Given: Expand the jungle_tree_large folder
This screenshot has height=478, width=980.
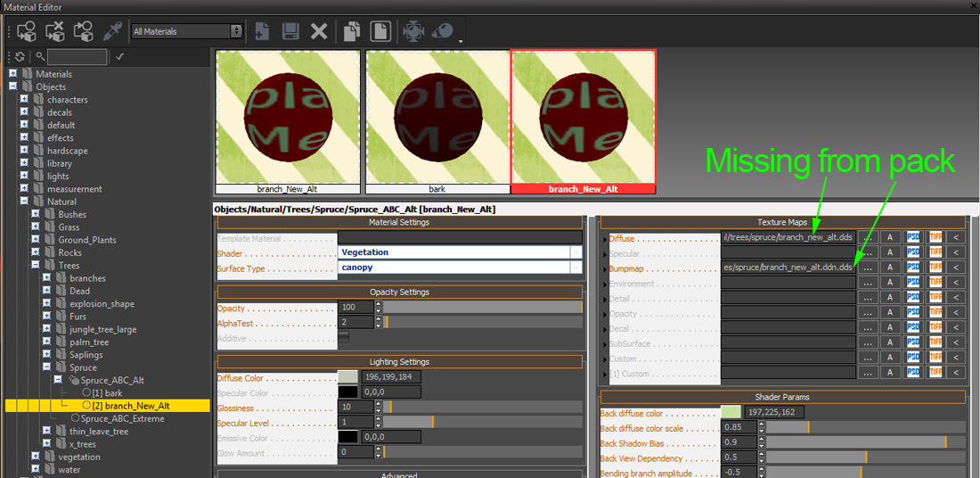Looking at the screenshot, I should pos(46,329).
